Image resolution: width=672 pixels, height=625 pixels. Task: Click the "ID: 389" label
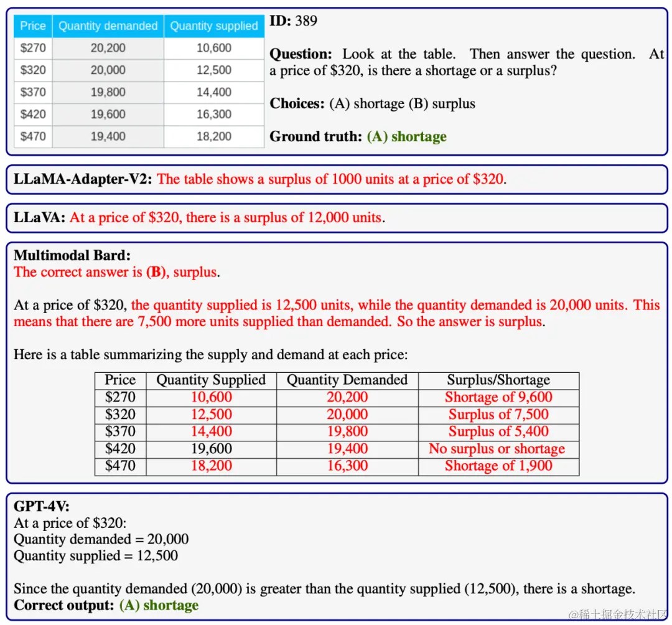point(293,21)
